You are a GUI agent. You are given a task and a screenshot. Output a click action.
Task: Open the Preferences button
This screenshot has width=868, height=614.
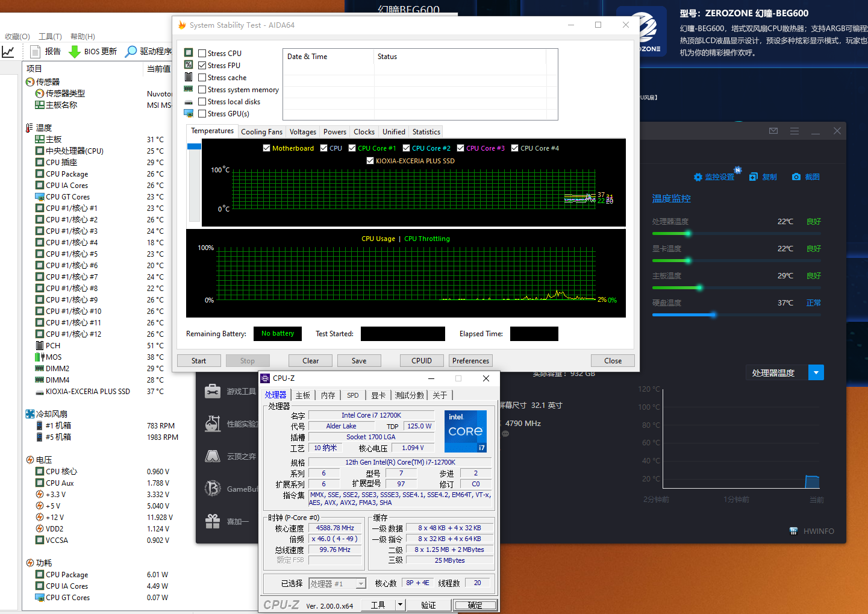click(471, 361)
